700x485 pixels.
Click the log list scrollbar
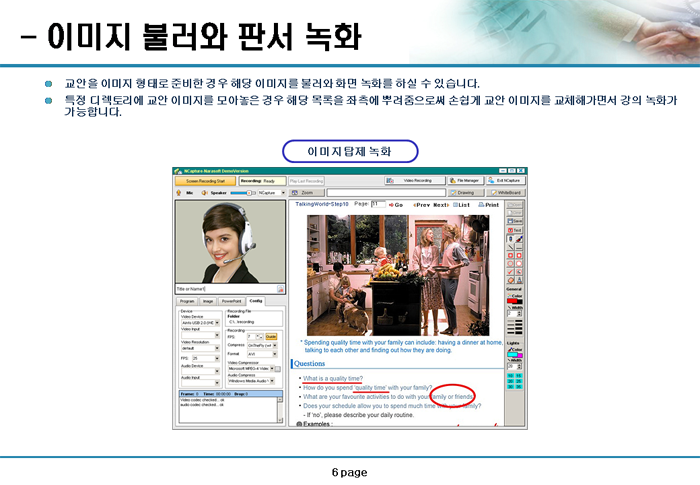point(280,410)
